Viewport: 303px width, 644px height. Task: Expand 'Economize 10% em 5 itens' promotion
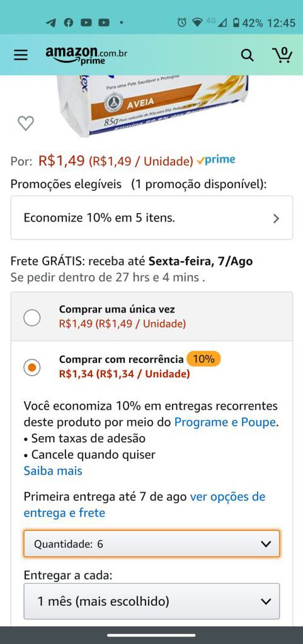[x=151, y=218]
